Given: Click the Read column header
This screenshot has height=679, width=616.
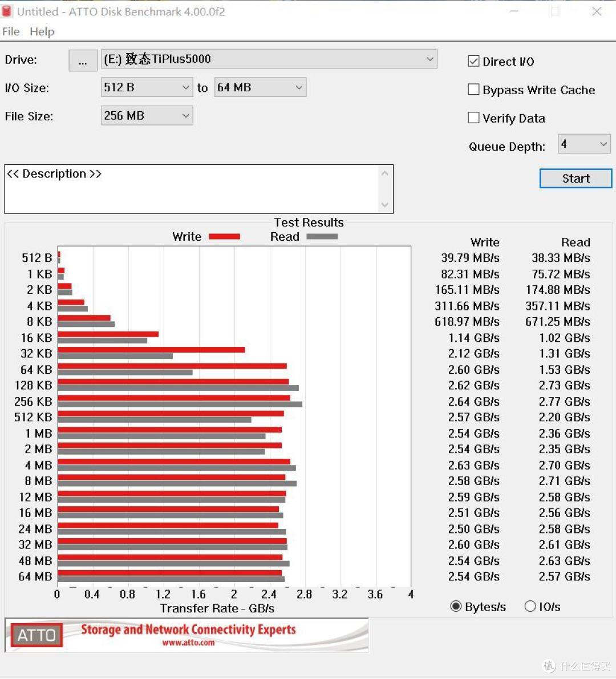Looking at the screenshot, I should pyautogui.click(x=576, y=242).
